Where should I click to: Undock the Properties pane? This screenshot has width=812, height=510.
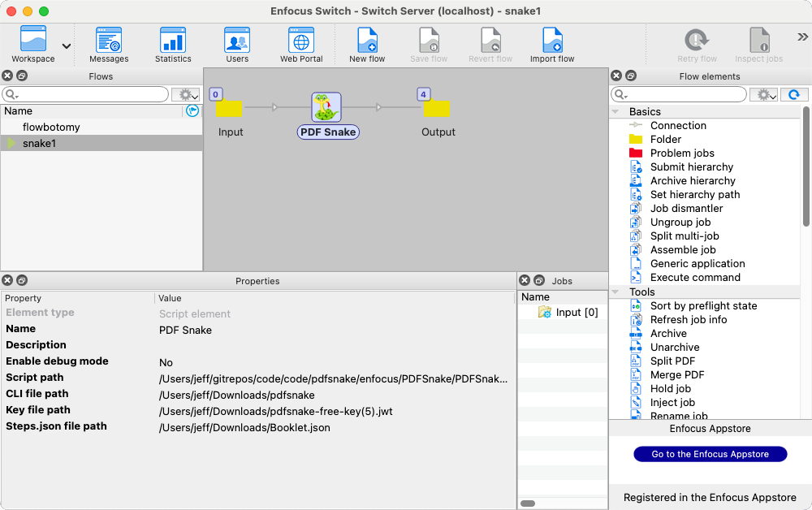tap(22, 280)
